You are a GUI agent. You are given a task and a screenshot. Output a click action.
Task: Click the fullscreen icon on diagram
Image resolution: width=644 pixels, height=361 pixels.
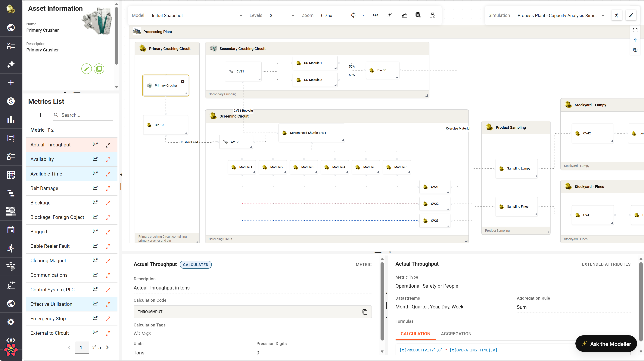tap(635, 30)
